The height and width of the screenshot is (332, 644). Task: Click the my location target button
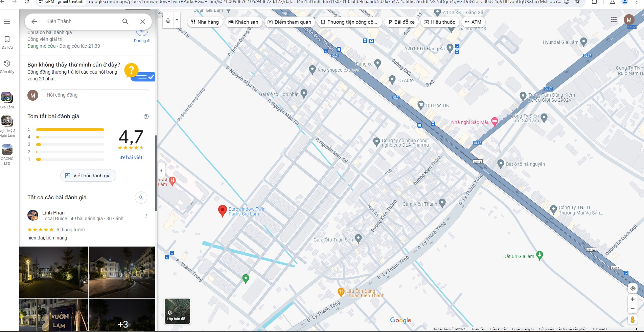pos(632,288)
